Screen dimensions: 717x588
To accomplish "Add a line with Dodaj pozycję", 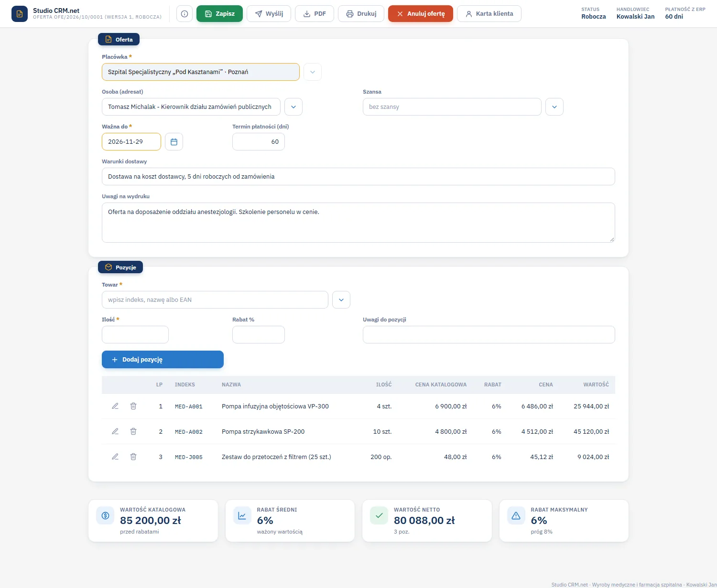I will (163, 360).
